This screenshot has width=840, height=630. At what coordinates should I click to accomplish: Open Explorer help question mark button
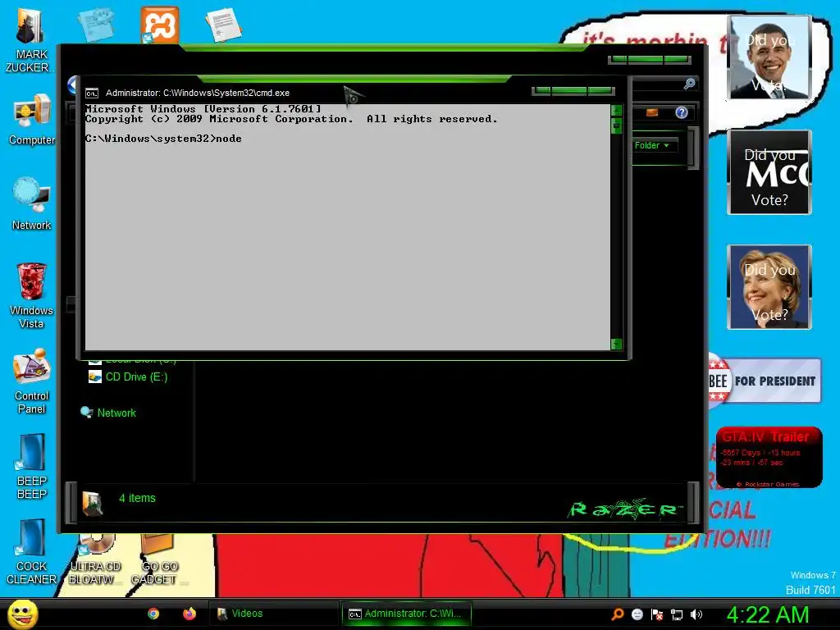tap(681, 112)
